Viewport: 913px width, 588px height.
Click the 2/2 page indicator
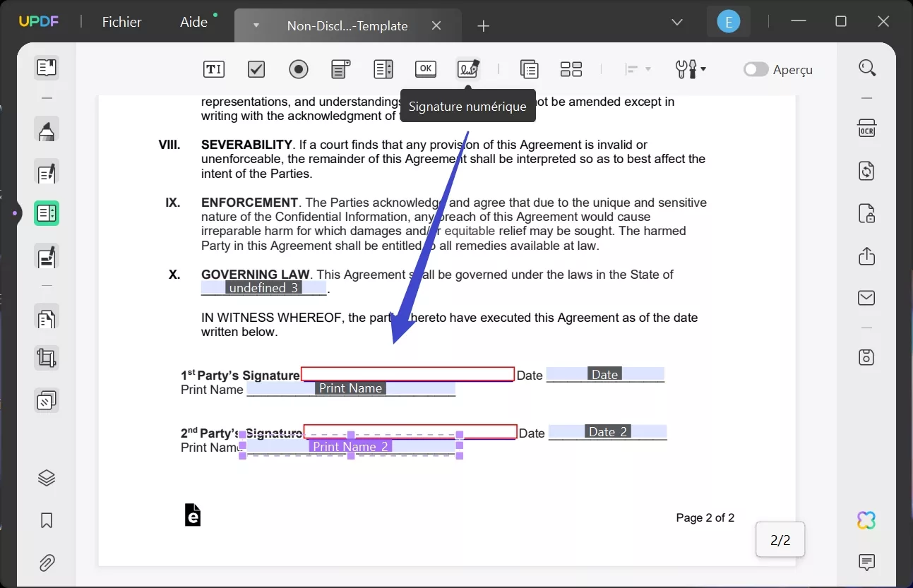(780, 541)
